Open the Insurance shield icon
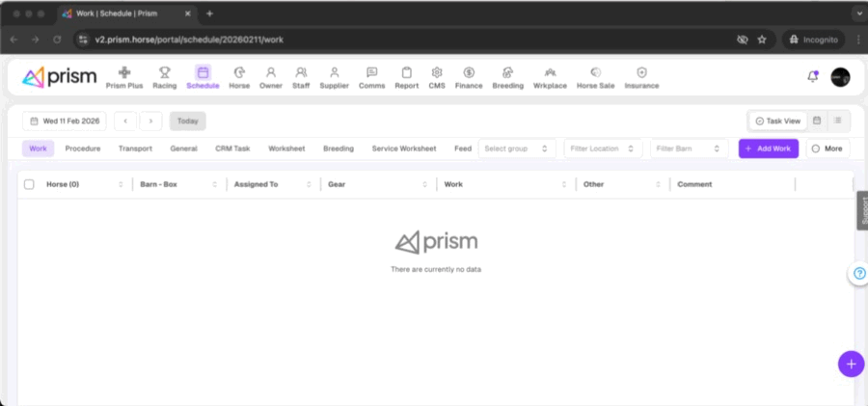Screen dimensions: 868x406 coord(641,73)
